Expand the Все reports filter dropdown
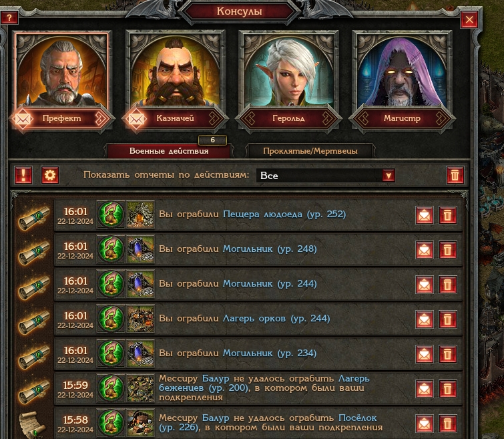 pyautogui.click(x=389, y=176)
